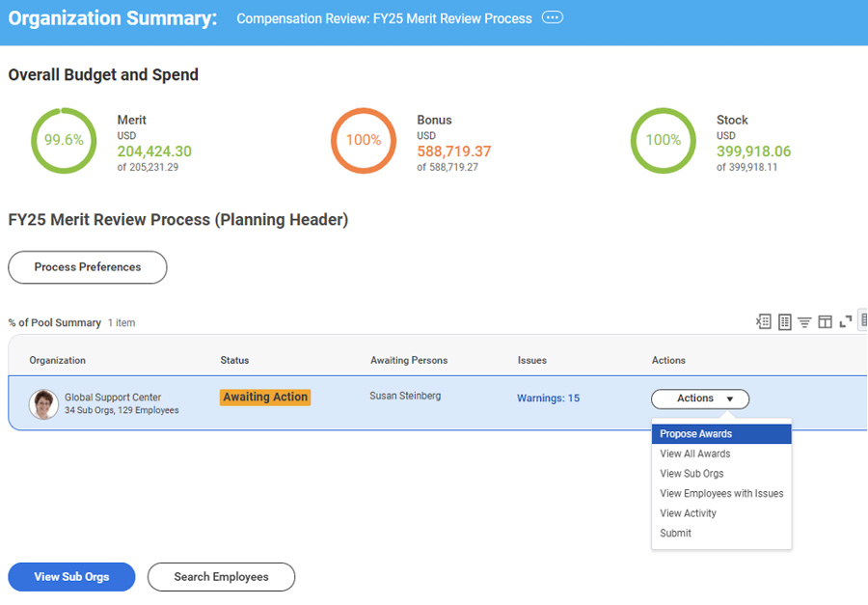Export the table to Excel
Screen dimensions: 868x605
point(764,322)
